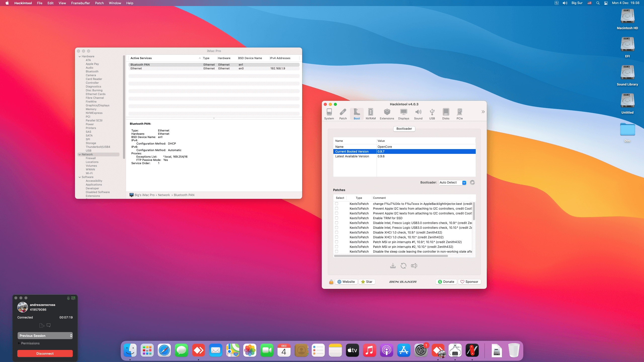644x362 pixels.
Task: Click the refresh patches icon
Action: click(403, 266)
